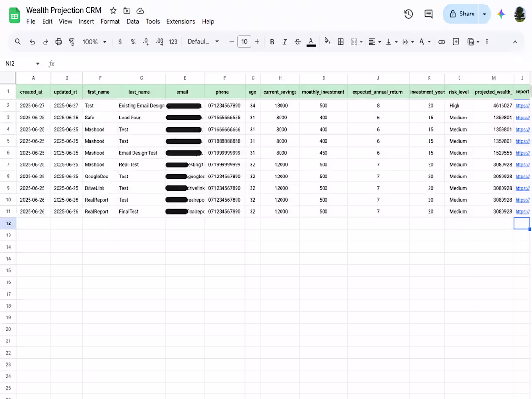Click the Share button
This screenshot has height=399, width=532.
pyautogui.click(x=461, y=14)
